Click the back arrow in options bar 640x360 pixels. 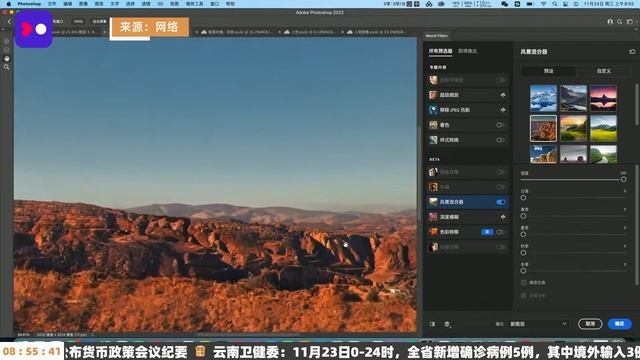pos(9,22)
